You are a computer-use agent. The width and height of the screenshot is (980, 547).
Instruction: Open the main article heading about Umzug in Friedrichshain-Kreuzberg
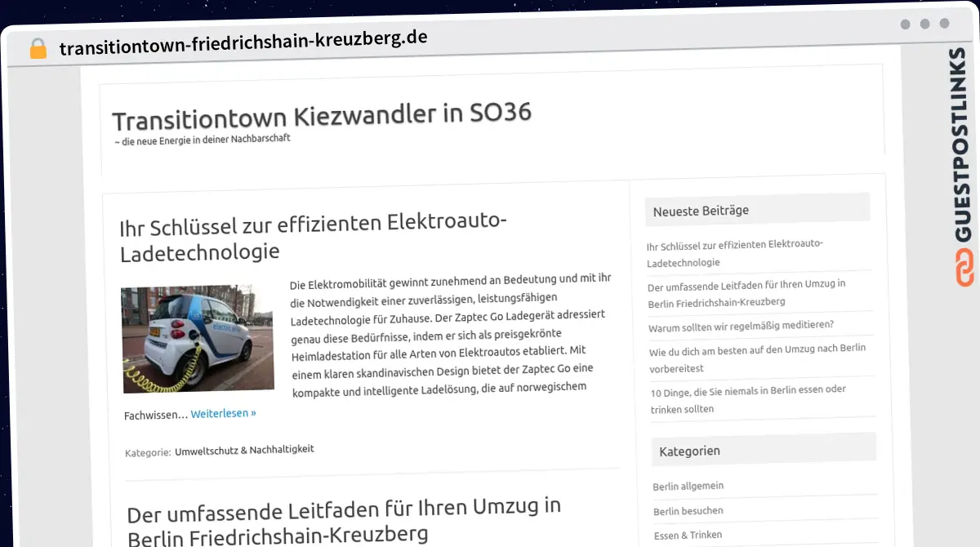pos(344,520)
